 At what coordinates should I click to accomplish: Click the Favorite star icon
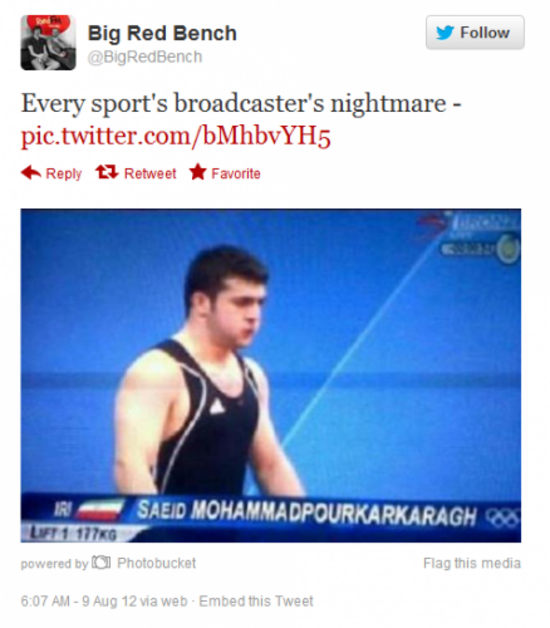(198, 172)
